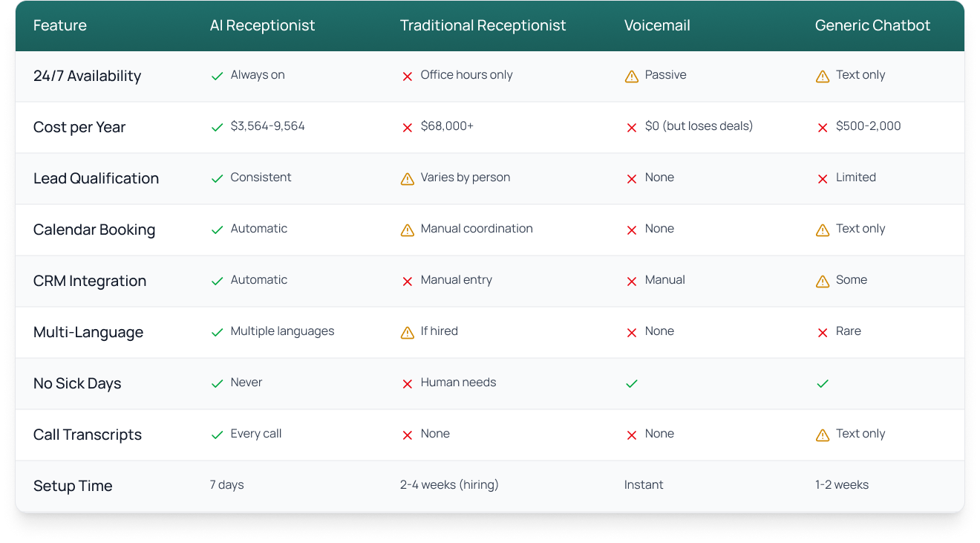Click the "Setup Time" row label
This screenshot has height=543, width=980.
[x=73, y=486]
